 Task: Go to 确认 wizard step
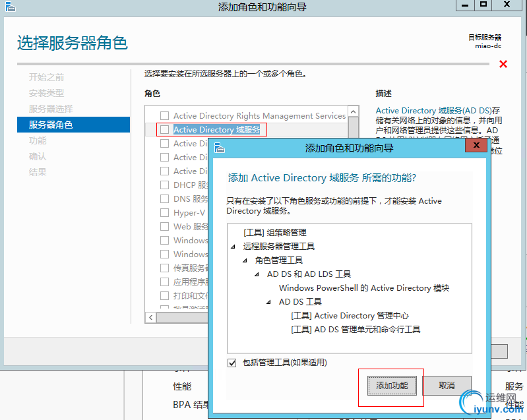(38, 156)
